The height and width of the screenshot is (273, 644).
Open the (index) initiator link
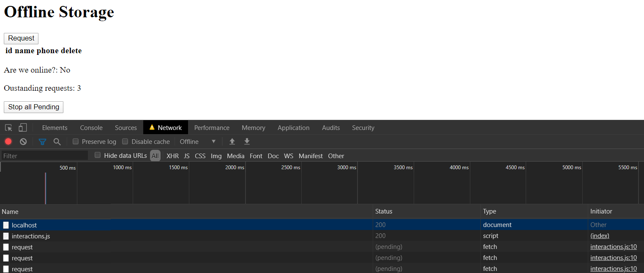[600, 236]
